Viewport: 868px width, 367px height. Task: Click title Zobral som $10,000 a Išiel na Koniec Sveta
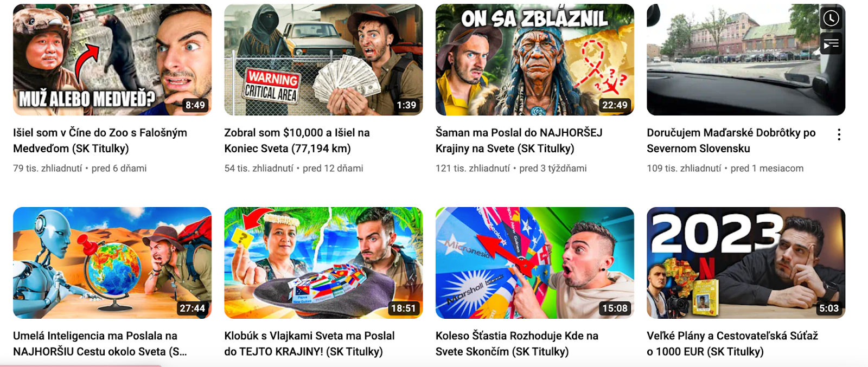click(297, 140)
